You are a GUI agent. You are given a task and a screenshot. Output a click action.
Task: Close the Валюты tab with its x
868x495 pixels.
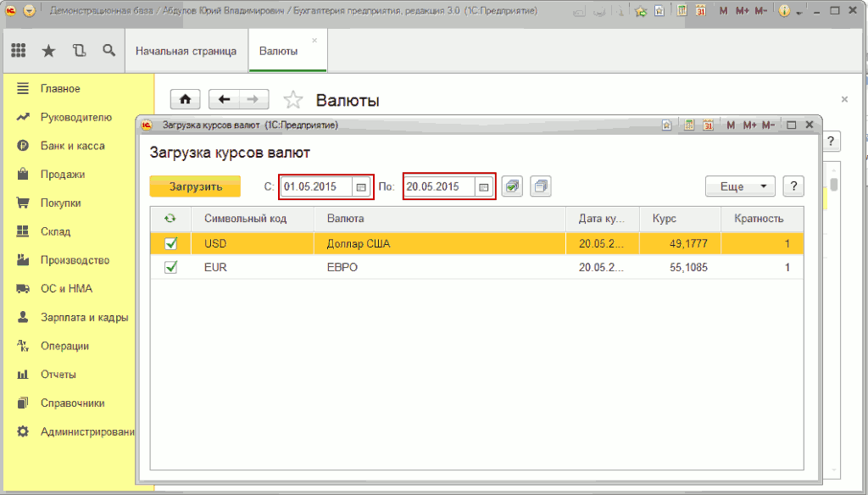coord(314,41)
